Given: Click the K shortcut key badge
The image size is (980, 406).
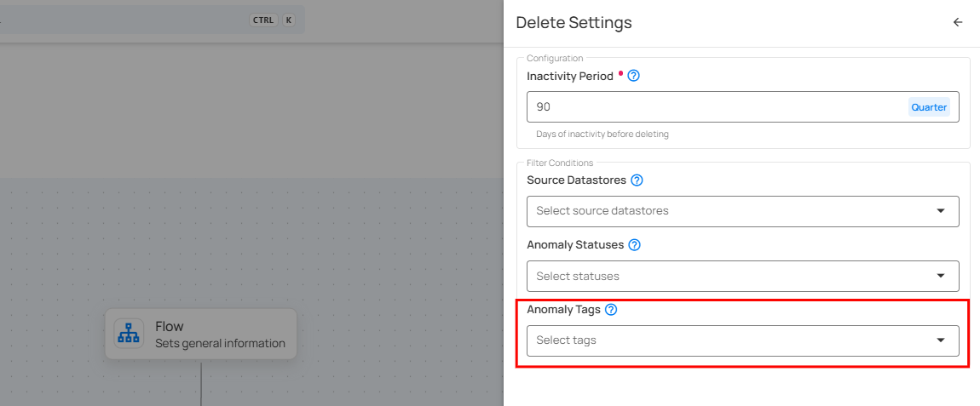Looking at the screenshot, I should (x=289, y=20).
